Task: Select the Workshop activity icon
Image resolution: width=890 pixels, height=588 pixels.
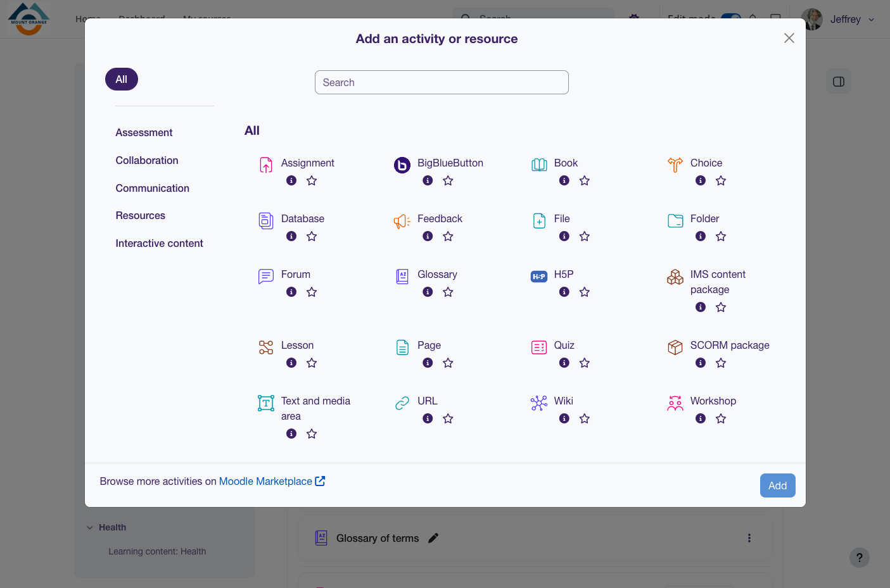Action: pos(675,403)
